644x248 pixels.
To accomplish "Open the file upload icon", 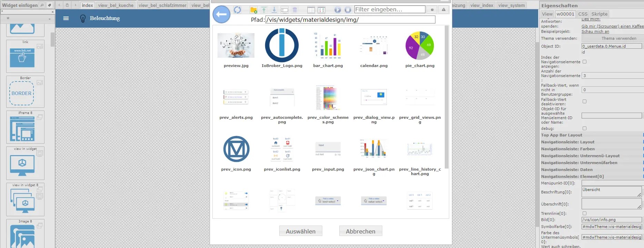I will (264, 10).
